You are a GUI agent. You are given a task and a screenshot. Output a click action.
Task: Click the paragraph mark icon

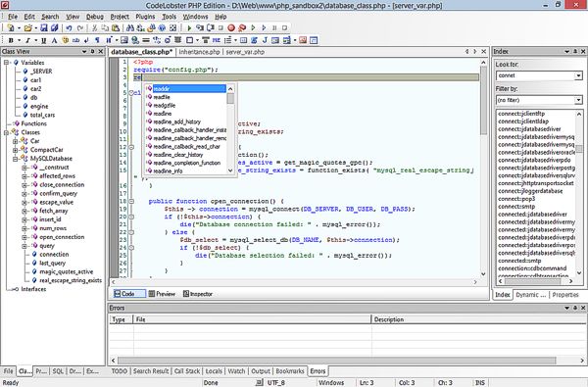[97, 40]
